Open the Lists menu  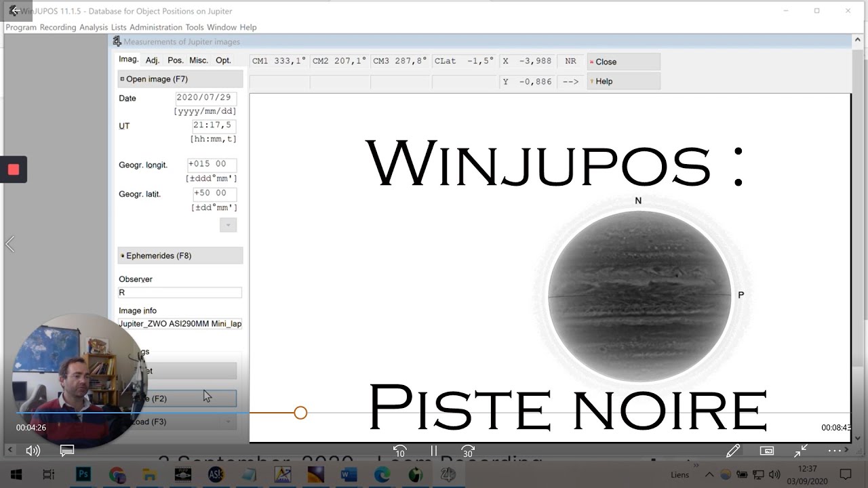coord(119,27)
